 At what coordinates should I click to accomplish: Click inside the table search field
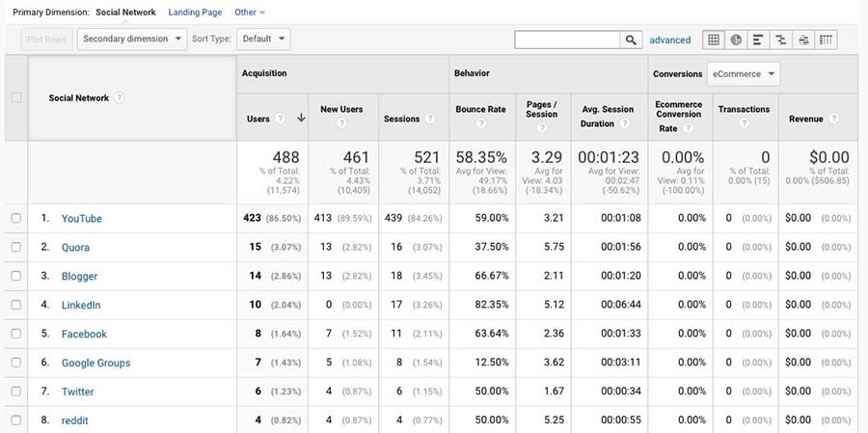(567, 40)
